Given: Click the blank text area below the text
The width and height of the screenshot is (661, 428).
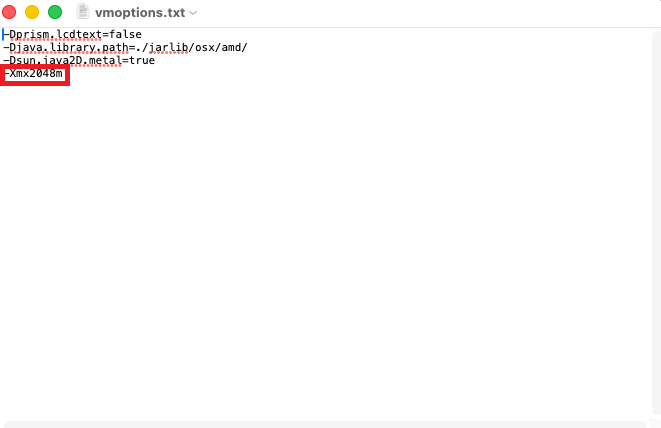Looking at the screenshot, I should click(x=330, y=250).
